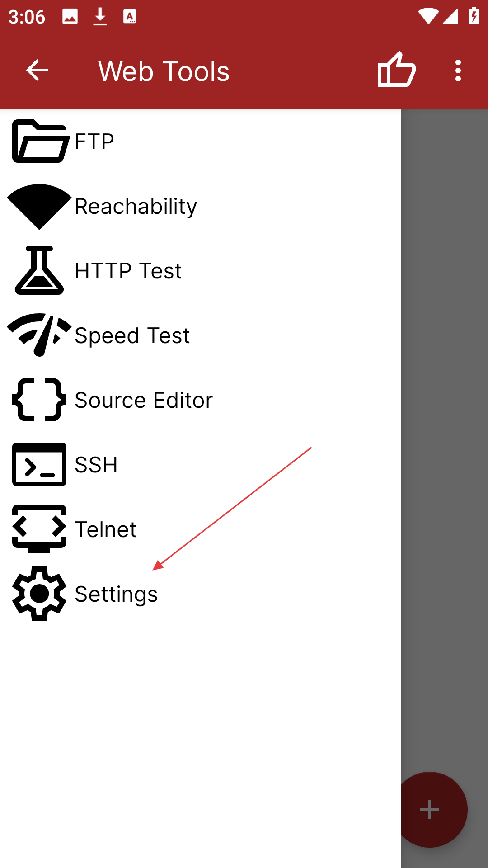This screenshot has width=488, height=868.
Task: Open the three-dot overflow menu
Action: click(458, 71)
